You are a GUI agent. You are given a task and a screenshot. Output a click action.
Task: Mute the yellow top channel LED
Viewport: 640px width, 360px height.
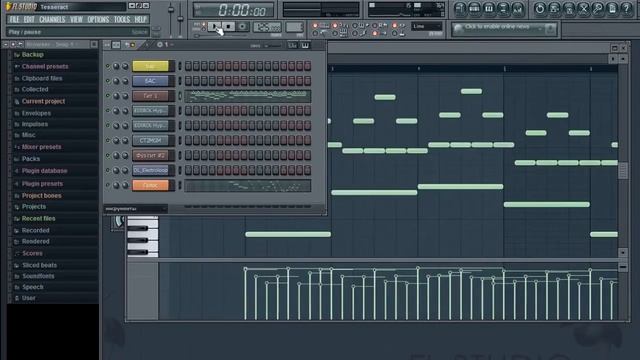click(108, 66)
